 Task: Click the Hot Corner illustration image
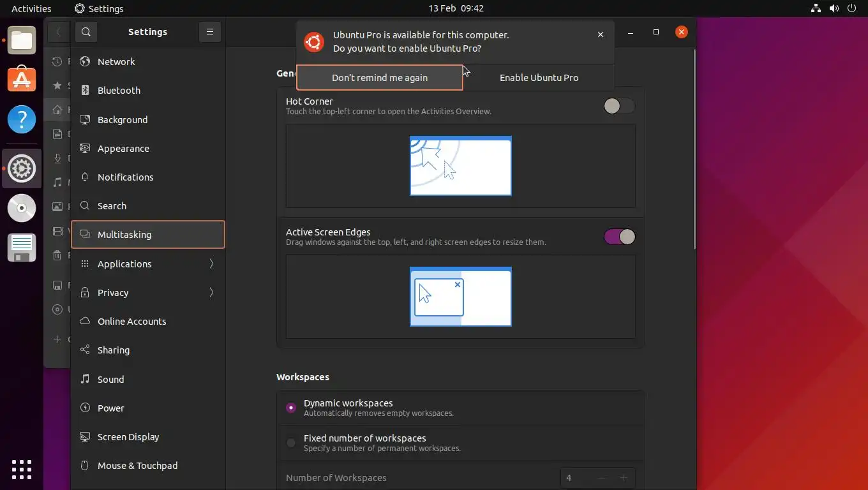coord(461,166)
